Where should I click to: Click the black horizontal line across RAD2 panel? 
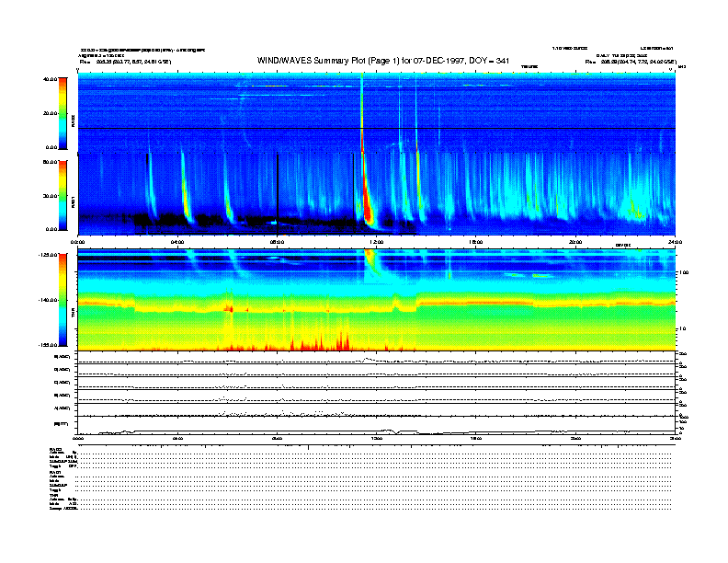(377, 128)
